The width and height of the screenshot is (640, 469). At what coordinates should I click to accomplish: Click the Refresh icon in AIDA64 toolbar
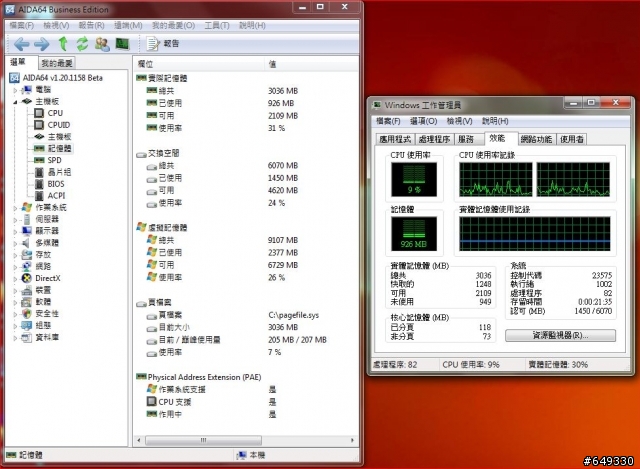[x=82, y=44]
